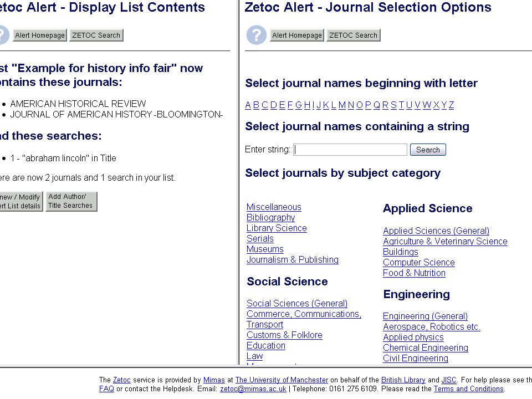Follow the British Library footer link

[403, 380]
